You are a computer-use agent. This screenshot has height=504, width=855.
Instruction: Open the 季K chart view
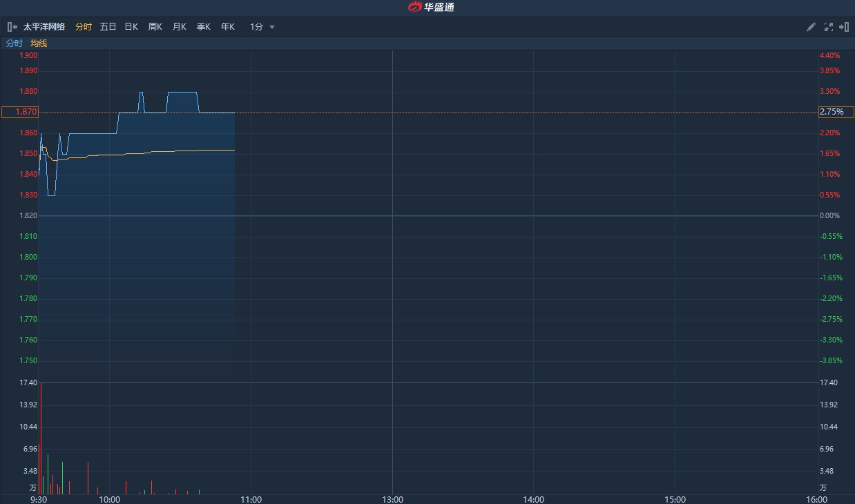click(204, 27)
